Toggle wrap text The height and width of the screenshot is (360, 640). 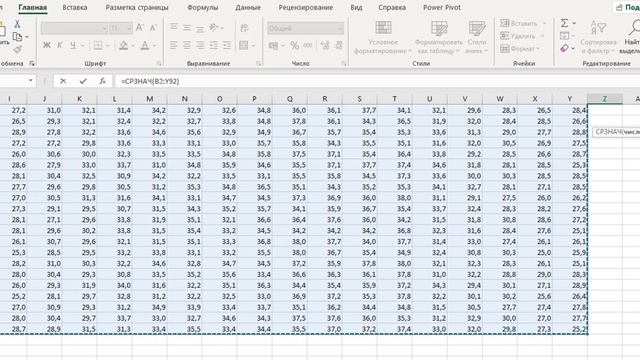tap(244, 28)
